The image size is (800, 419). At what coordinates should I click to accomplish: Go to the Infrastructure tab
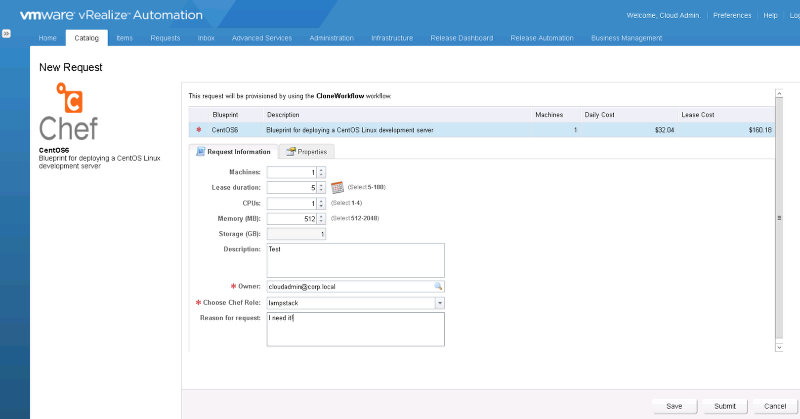tap(392, 38)
